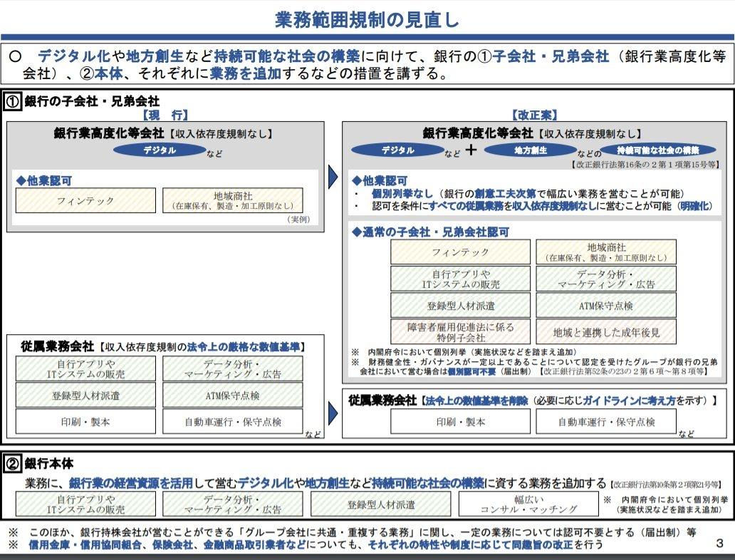
Task: Click the citation "改正銀行法第10条第2項第21号等"
Action: coord(666,484)
